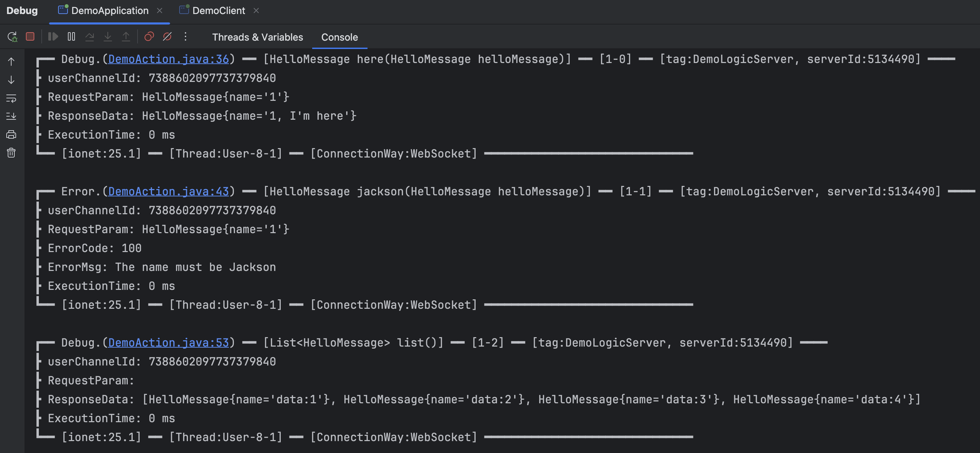The width and height of the screenshot is (980, 453).
Task: Open DemoAction.java line 36 link
Action: 169,59
